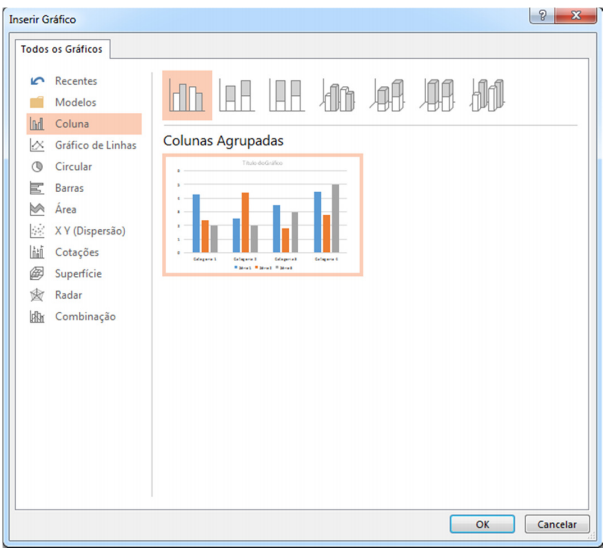Open the Cotações chart category

[x=77, y=253]
